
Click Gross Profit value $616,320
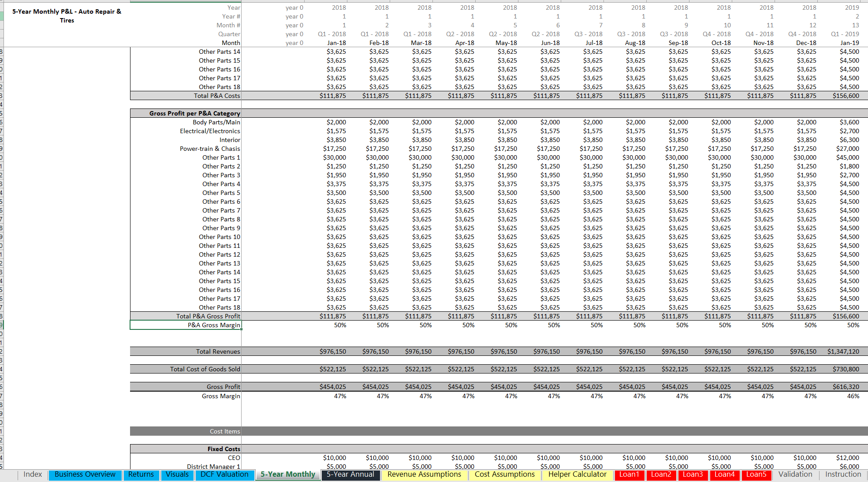click(x=846, y=387)
